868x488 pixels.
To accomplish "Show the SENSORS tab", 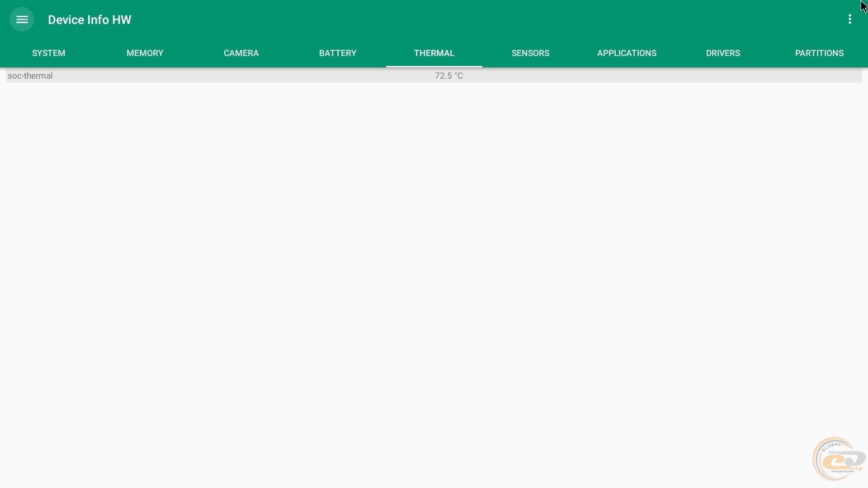I will point(530,53).
